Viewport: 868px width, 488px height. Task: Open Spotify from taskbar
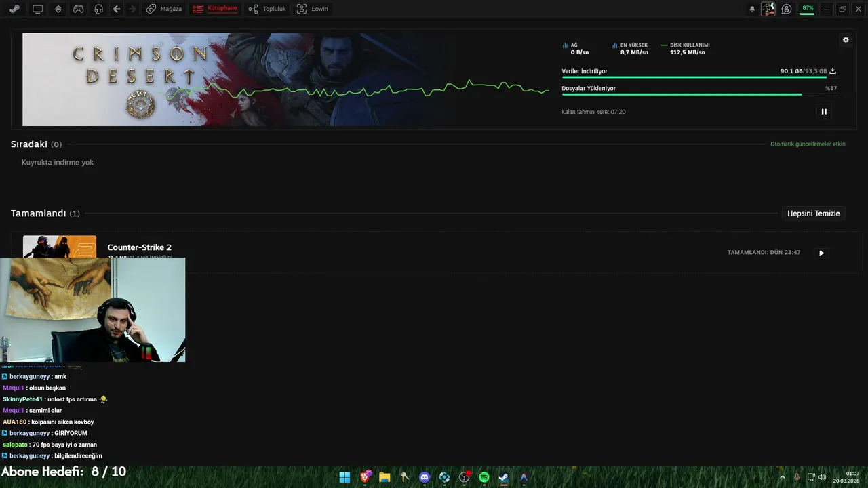pyautogui.click(x=484, y=477)
